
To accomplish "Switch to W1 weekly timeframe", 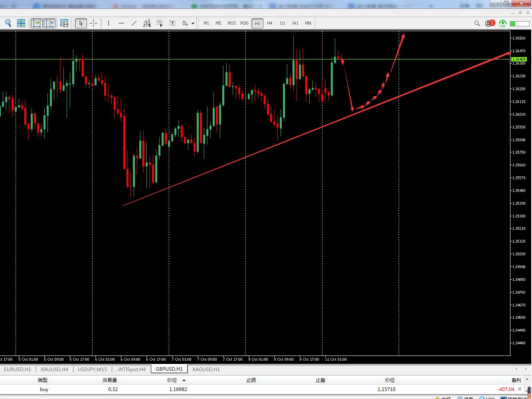I will pos(295,23).
